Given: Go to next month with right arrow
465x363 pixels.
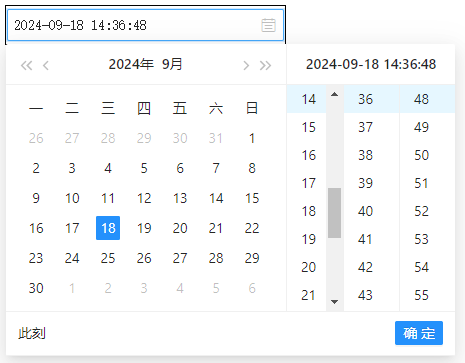Looking at the screenshot, I should pyautogui.click(x=246, y=65).
